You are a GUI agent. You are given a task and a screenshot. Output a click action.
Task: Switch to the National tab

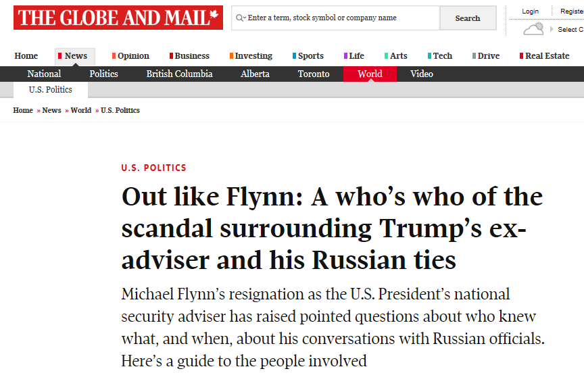click(x=44, y=74)
